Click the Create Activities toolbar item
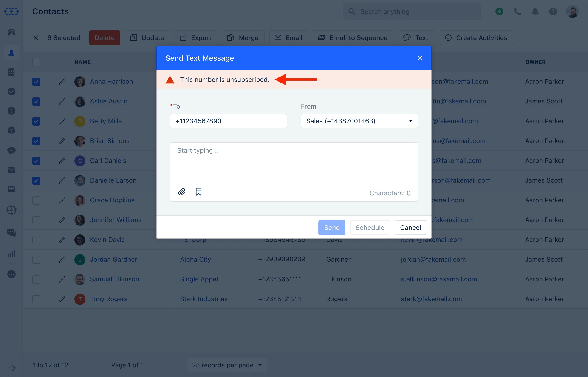This screenshot has height=377, width=588. 476,38
